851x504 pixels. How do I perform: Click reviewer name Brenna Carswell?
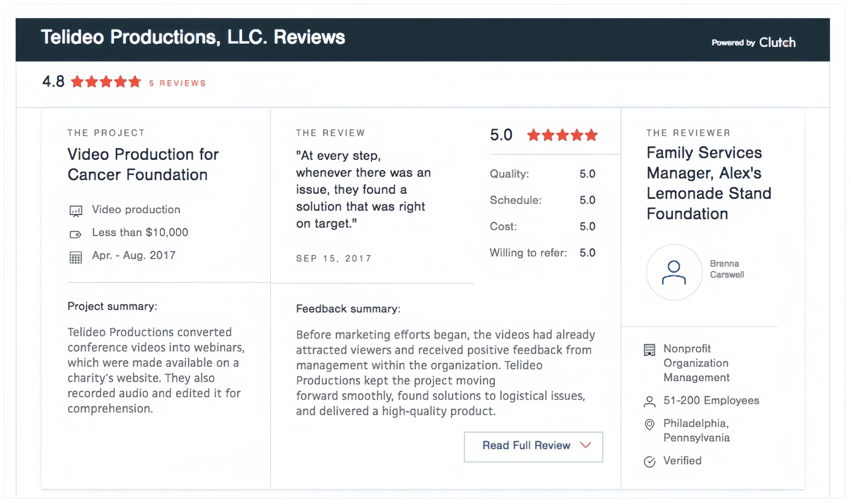pyautogui.click(x=727, y=269)
